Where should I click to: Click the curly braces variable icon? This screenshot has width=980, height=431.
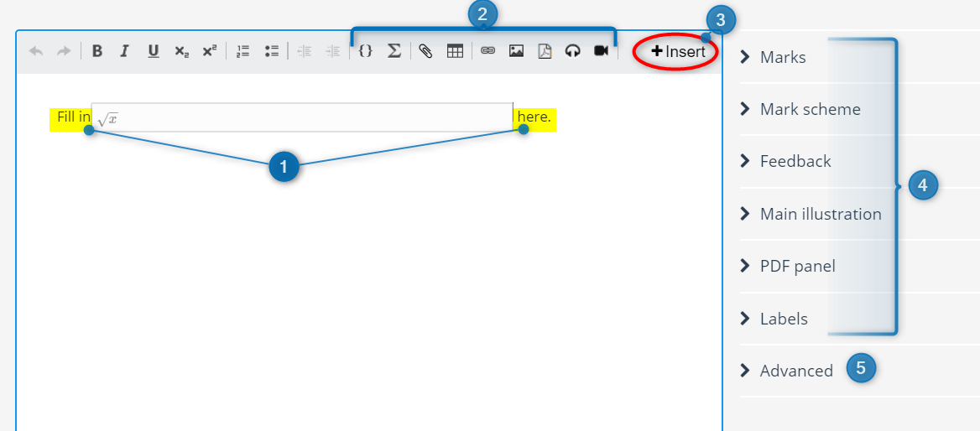point(366,52)
